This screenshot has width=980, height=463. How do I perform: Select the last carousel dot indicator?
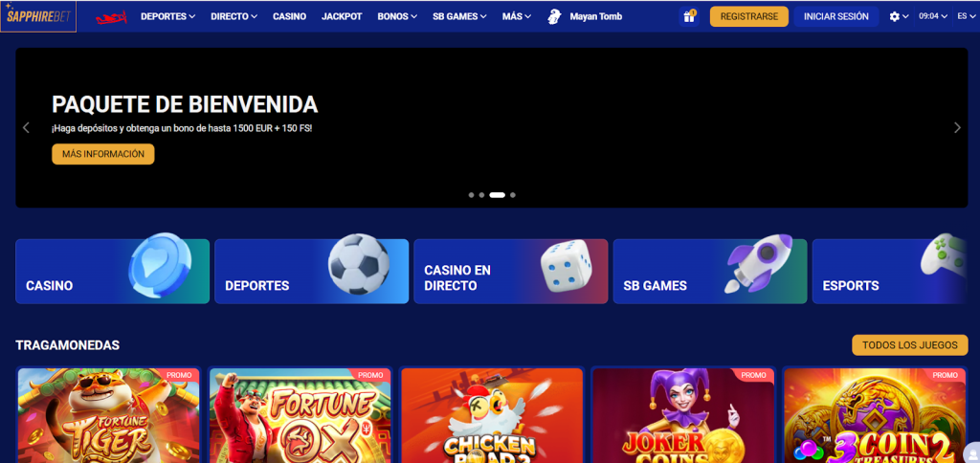point(513,195)
